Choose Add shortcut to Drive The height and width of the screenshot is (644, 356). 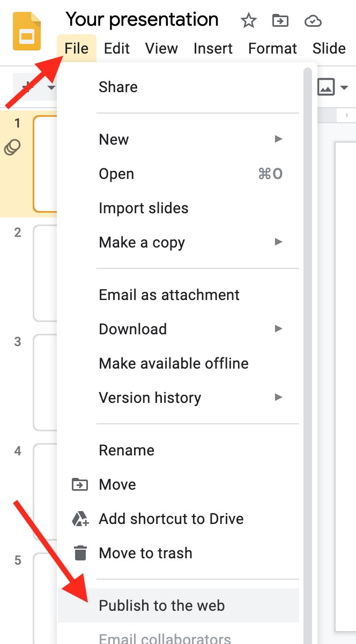[171, 519]
